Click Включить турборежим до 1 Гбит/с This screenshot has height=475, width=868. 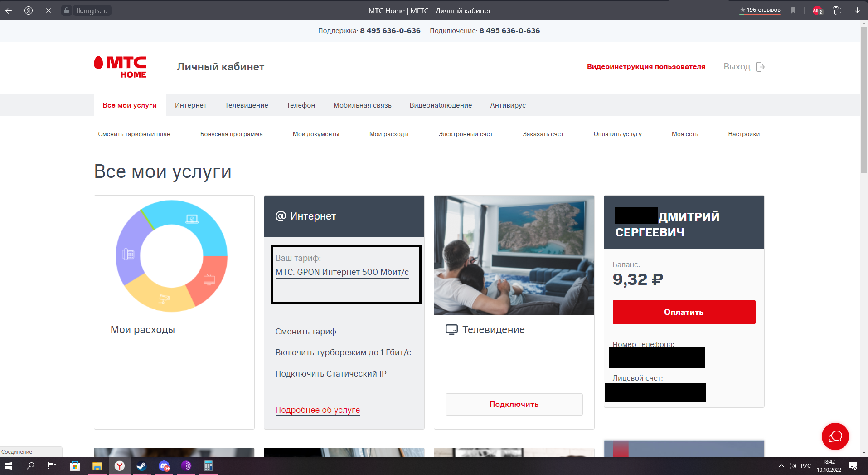(343, 353)
